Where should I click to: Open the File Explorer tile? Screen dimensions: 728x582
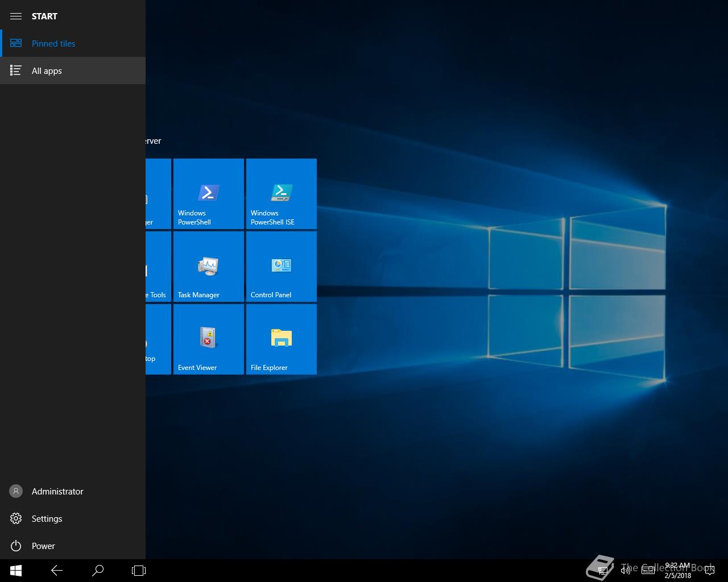click(282, 339)
